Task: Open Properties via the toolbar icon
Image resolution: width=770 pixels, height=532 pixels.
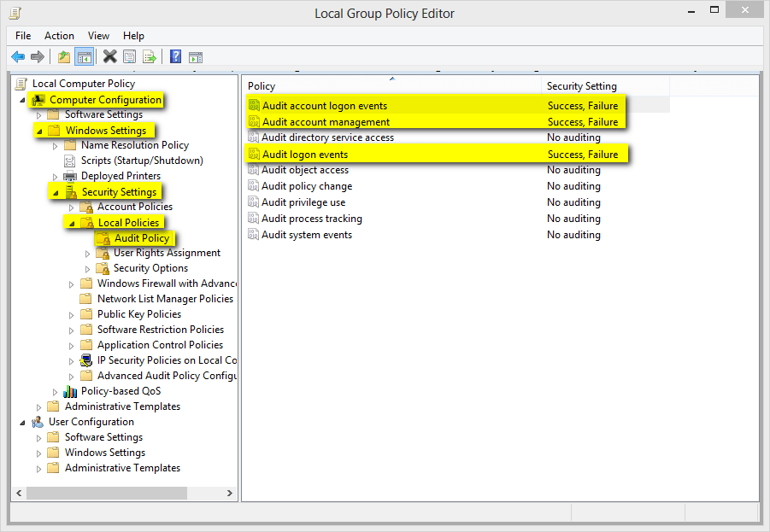Action: point(129,57)
